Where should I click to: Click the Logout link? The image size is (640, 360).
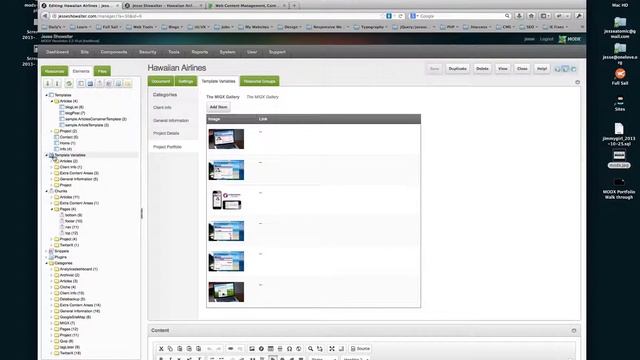547,39
